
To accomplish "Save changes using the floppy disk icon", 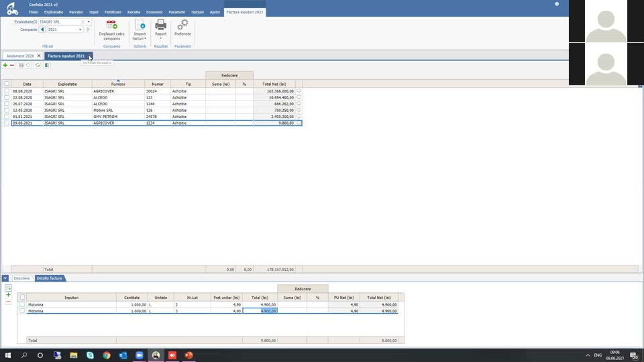I will (x=21, y=65).
